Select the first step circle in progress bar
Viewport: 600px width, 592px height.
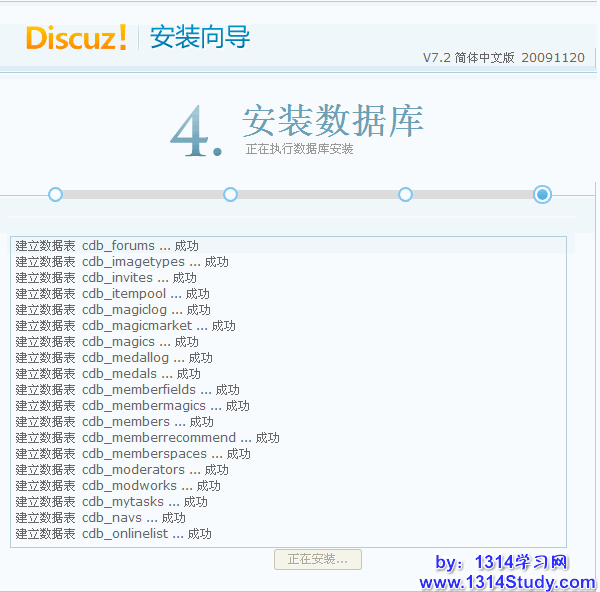tap(55, 194)
